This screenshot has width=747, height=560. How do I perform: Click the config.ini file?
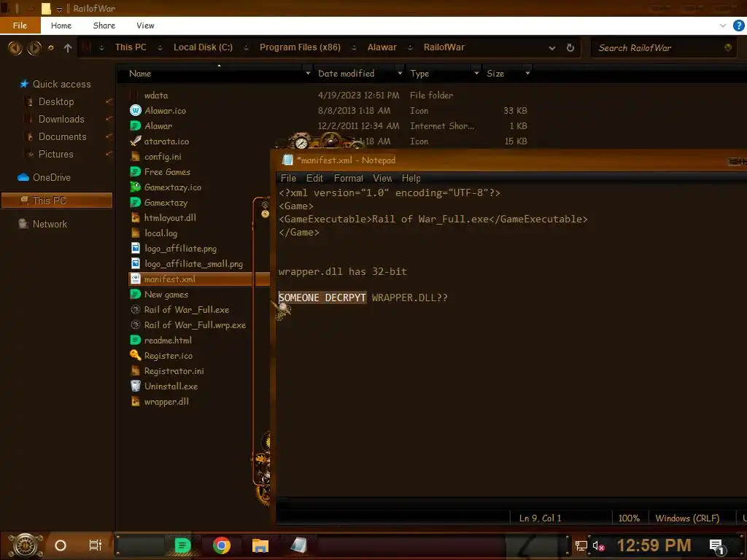coord(163,156)
